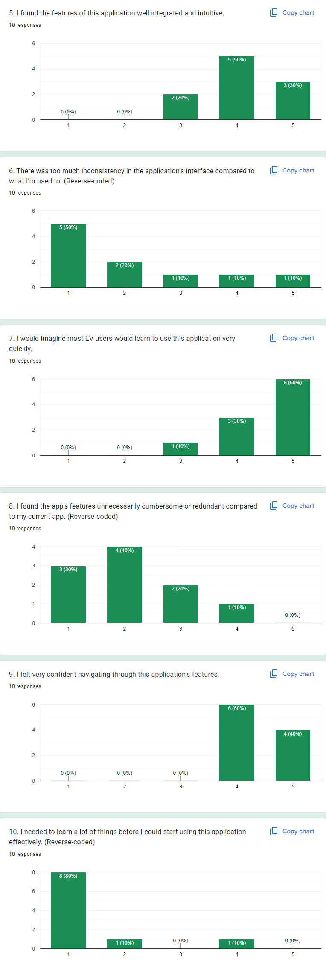Click the copy icon for question 10 chart

(x=274, y=831)
